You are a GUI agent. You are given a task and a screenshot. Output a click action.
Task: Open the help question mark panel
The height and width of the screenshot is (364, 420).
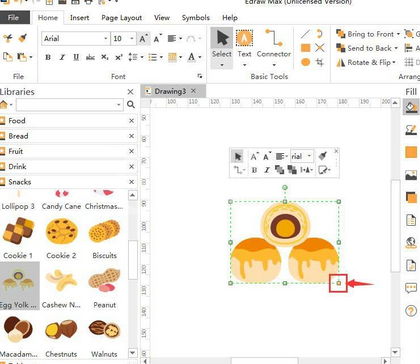pyautogui.click(x=411, y=311)
